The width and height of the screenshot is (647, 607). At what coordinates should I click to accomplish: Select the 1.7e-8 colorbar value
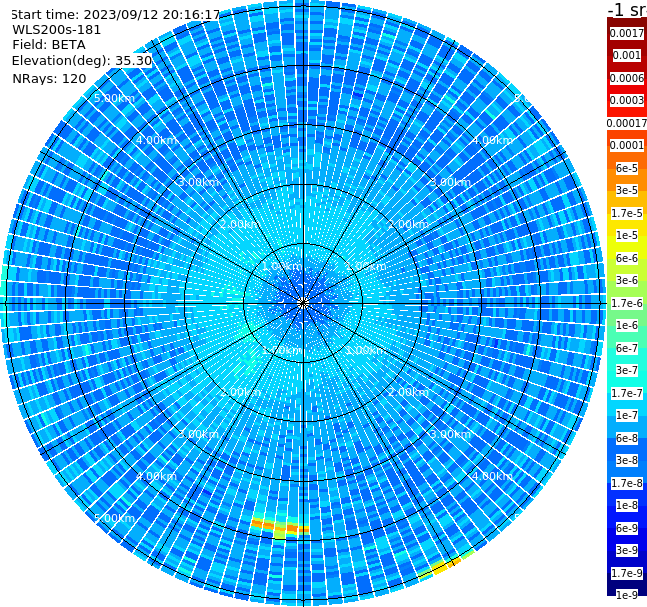pyautogui.click(x=627, y=483)
